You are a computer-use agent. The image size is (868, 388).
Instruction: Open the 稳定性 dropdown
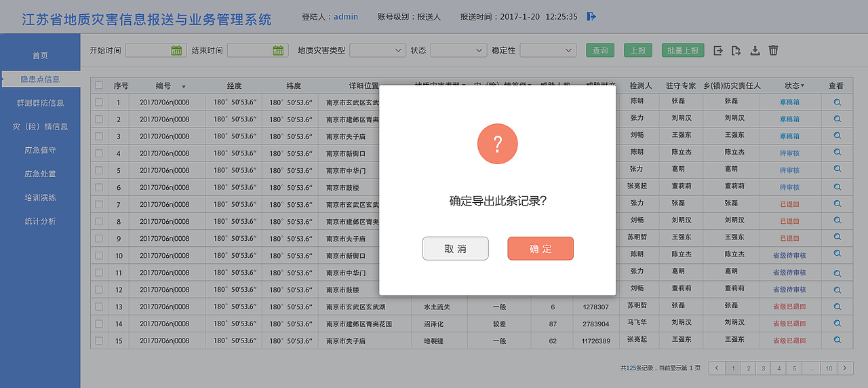[548, 50]
